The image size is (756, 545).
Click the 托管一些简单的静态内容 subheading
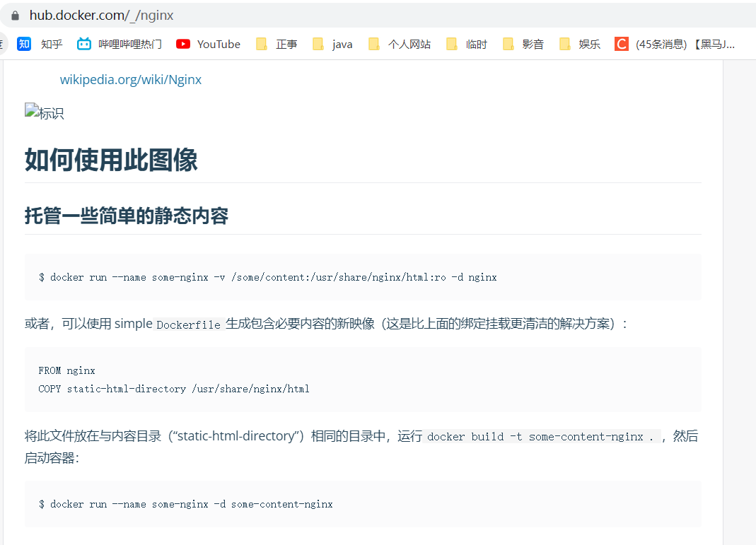click(127, 216)
